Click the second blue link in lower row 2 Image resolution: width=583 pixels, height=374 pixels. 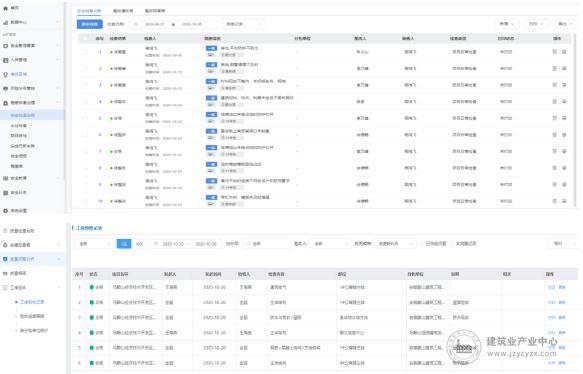click(x=562, y=303)
